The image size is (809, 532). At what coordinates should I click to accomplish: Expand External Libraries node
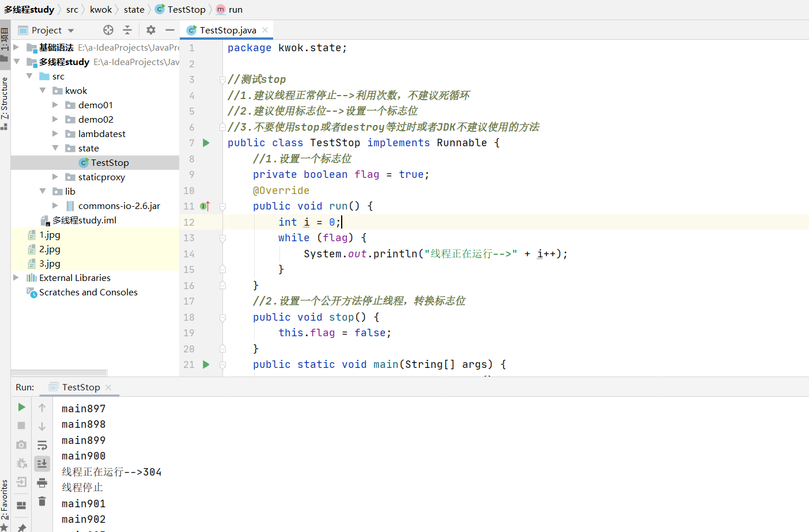[x=16, y=278]
